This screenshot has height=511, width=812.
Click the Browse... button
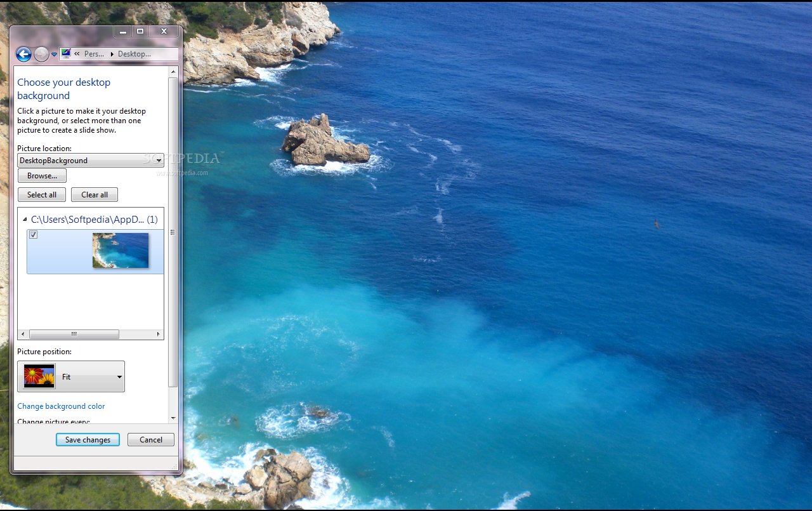[42, 176]
